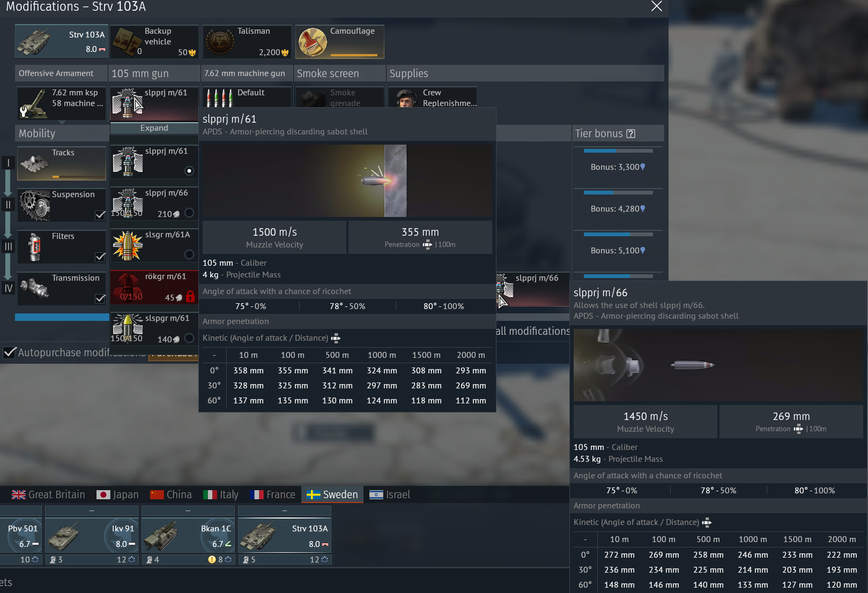The width and height of the screenshot is (868, 593).
Task: Select the slpprj m/66 modification beside Tier bonus
Action: click(x=533, y=289)
